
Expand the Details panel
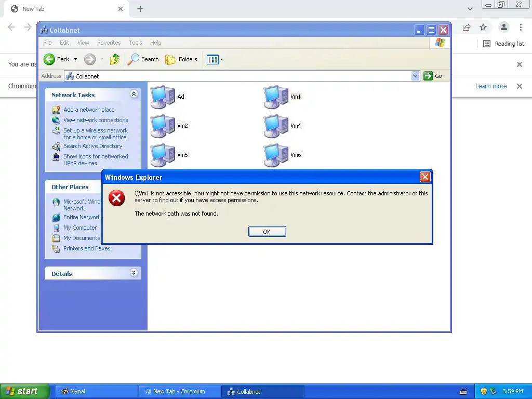(x=134, y=272)
